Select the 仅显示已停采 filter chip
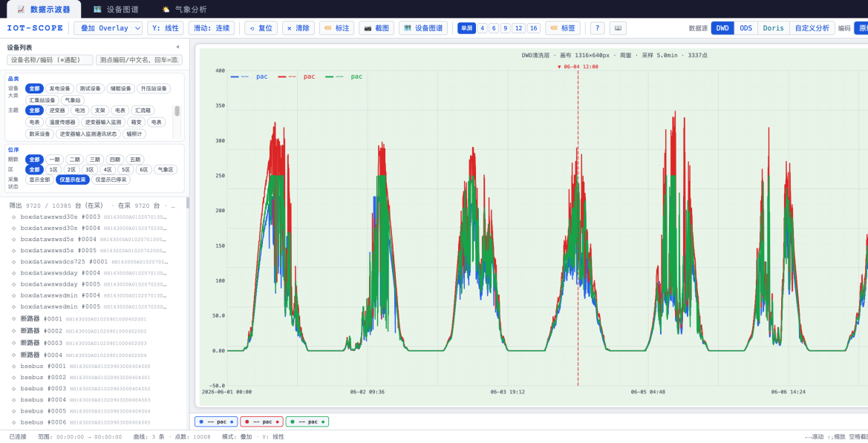This screenshot has width=868, height=443. (x=111, y=180)
